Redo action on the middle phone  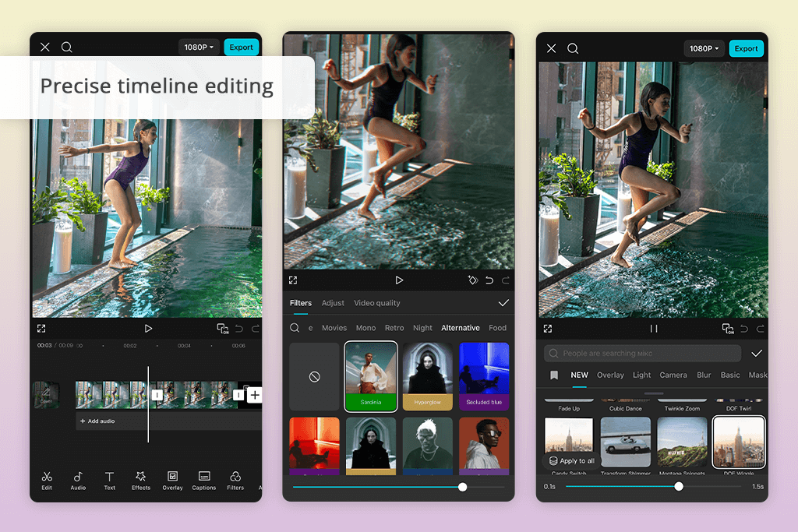pos(506,280)
